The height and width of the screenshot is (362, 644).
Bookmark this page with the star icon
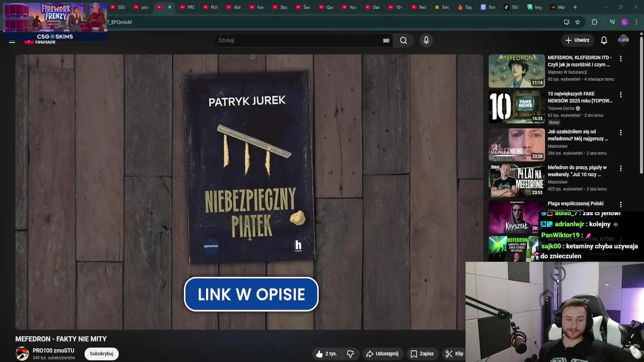click(578, 22)
